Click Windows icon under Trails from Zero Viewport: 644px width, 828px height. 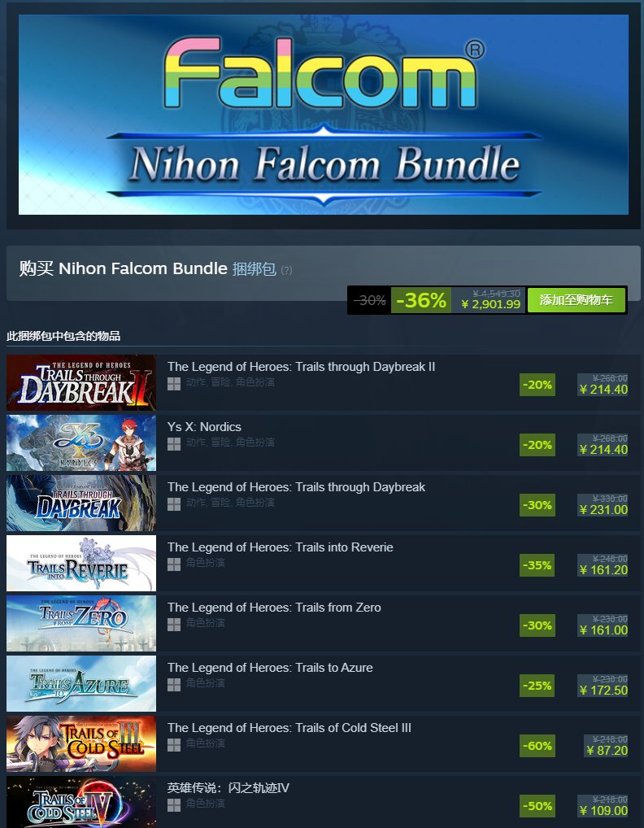tap(174, 625)
